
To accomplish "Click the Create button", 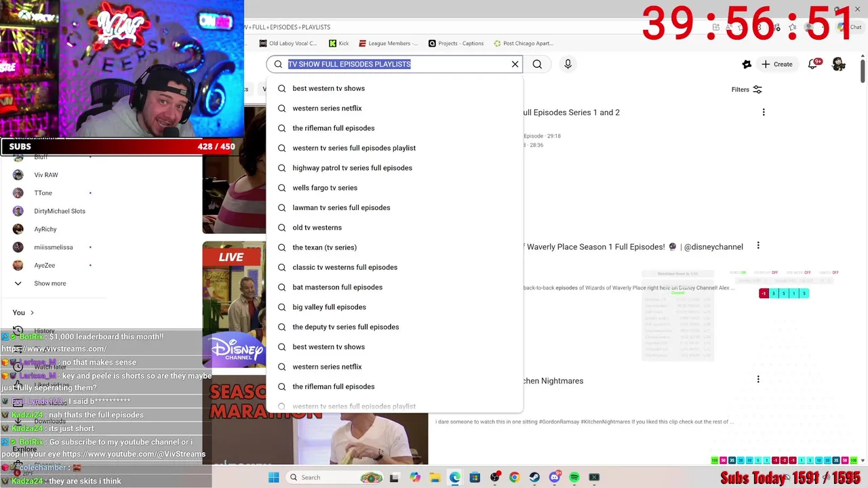I will 776,64.
